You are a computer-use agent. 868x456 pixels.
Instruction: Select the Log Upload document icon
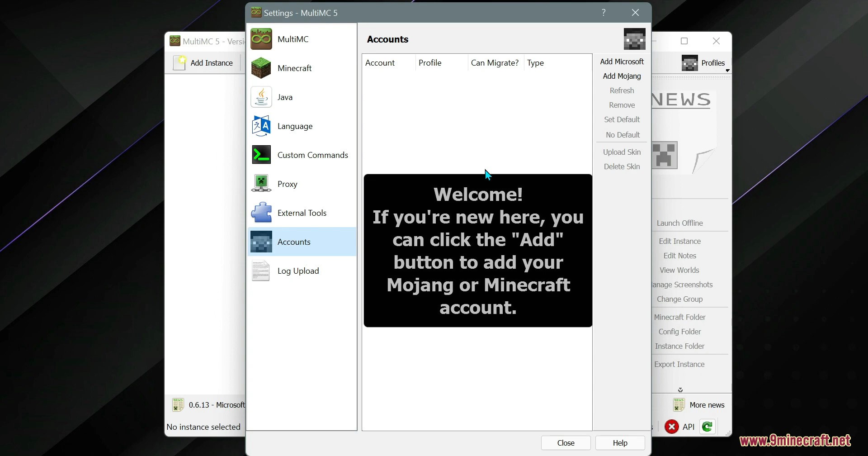pyautogui.click(x=261, y=271)
